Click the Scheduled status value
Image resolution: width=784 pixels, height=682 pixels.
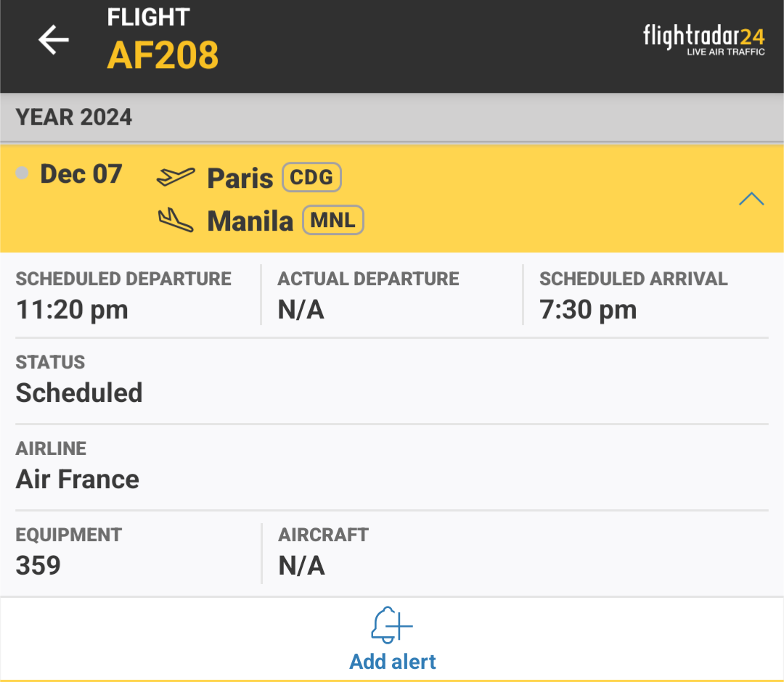[x=79, y=393]
